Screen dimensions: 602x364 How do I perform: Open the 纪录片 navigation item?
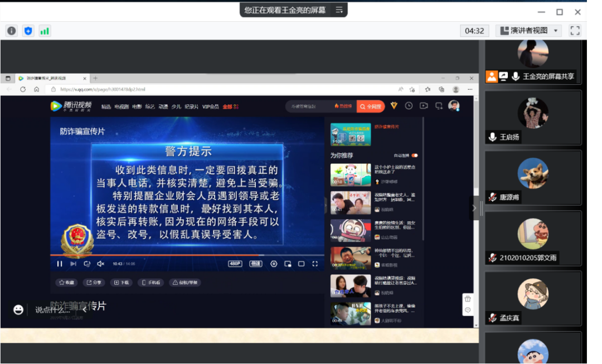click(191, 106)
